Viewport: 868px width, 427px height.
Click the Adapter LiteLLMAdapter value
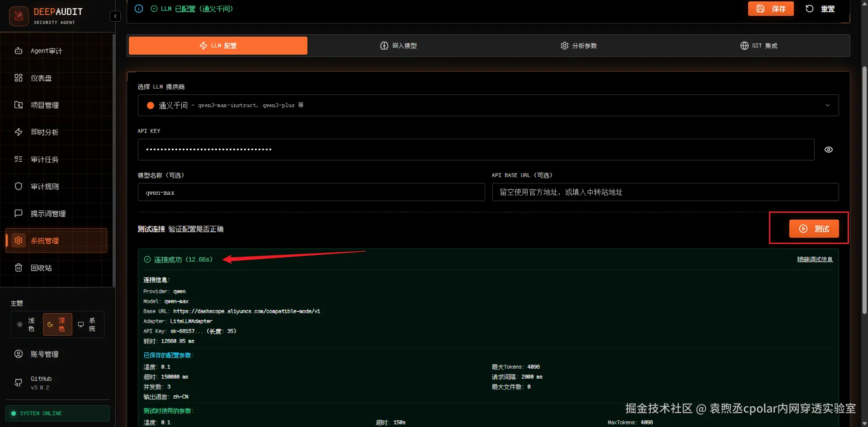[x=191, y=321]
